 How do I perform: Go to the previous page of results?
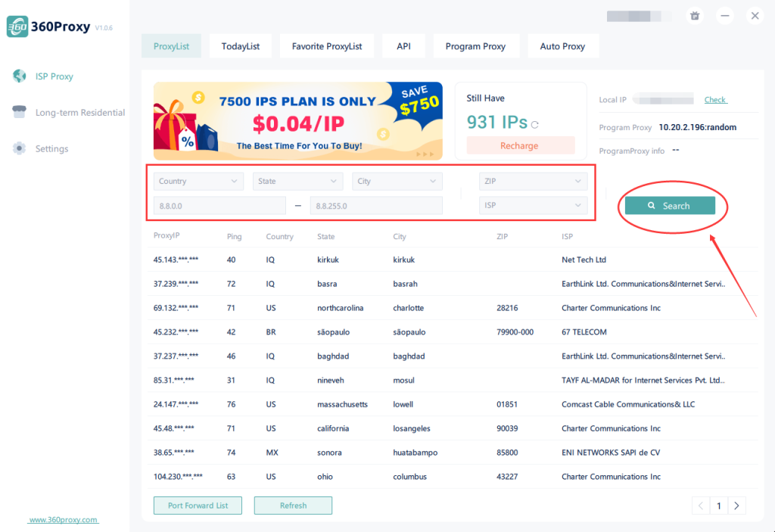pos(701,506)
